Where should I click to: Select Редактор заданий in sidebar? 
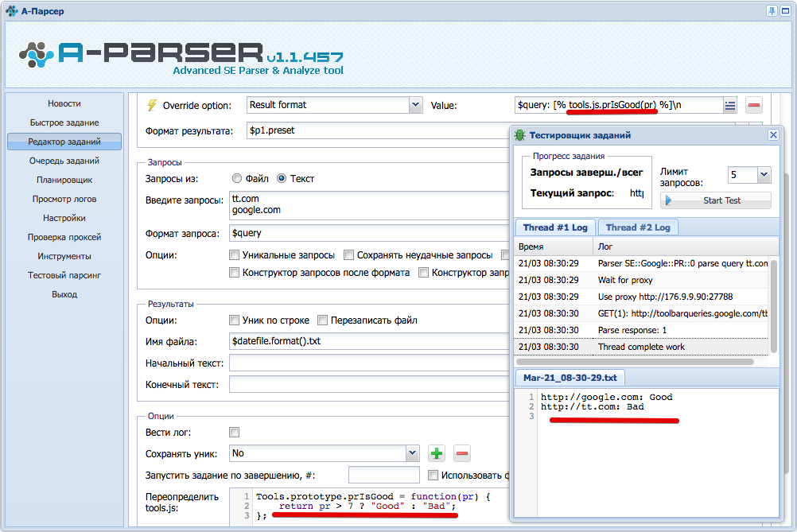coord(64,142)
